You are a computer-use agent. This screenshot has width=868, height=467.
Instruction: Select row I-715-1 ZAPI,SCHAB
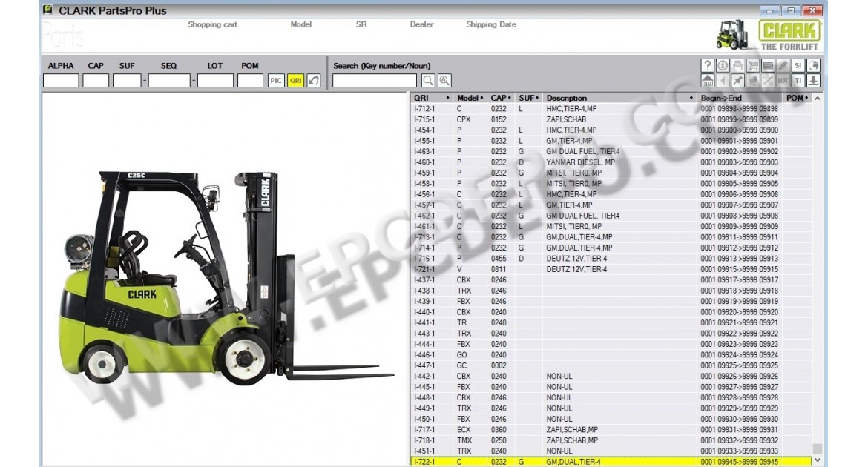click(x=611, y=119)
